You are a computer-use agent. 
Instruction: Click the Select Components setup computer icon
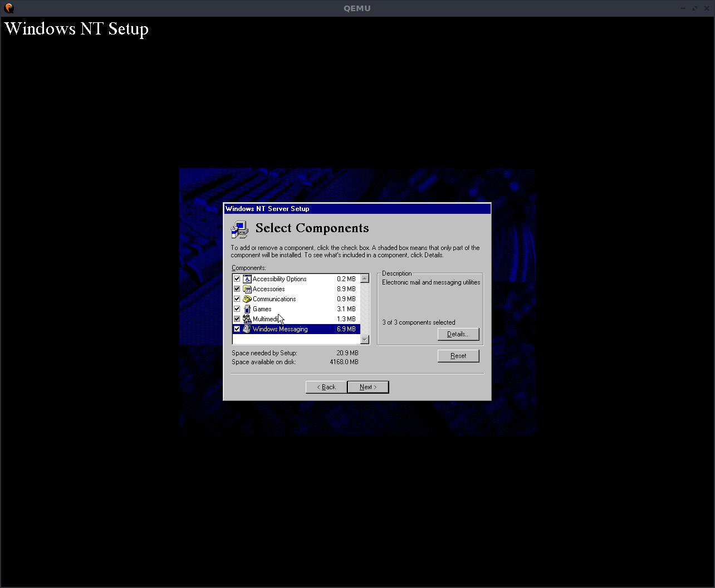239,229
